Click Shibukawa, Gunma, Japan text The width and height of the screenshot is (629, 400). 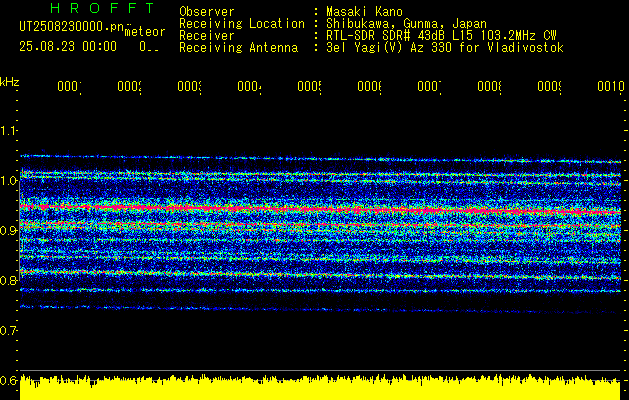point(406,24)
